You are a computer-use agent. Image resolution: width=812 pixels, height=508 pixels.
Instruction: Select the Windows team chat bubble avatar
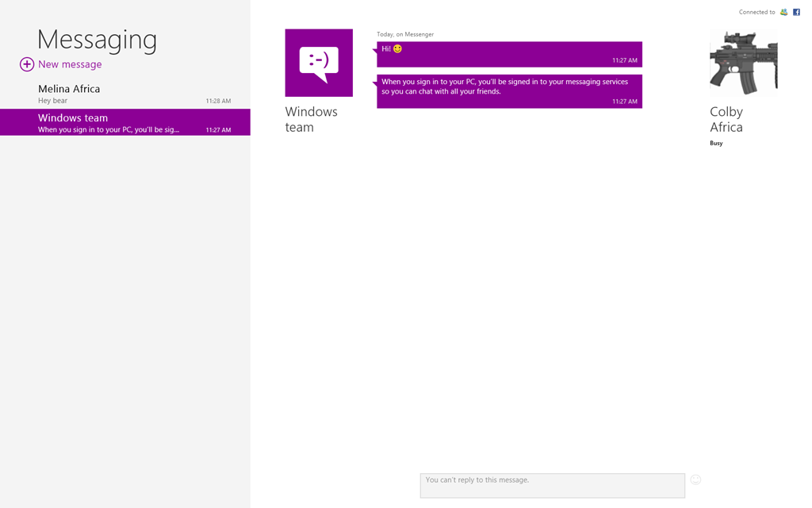(x=319, y=63)
